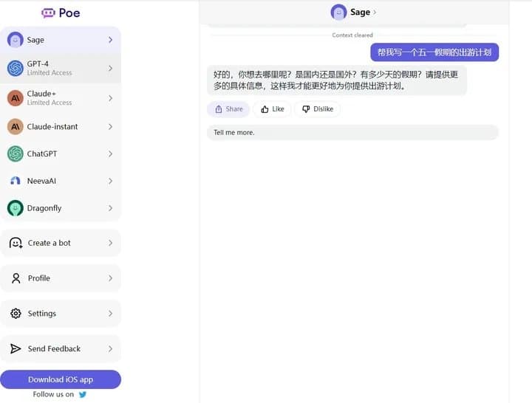Click the Send Feedback paper plane icon
532x403 pixels.
coord(16,349)
